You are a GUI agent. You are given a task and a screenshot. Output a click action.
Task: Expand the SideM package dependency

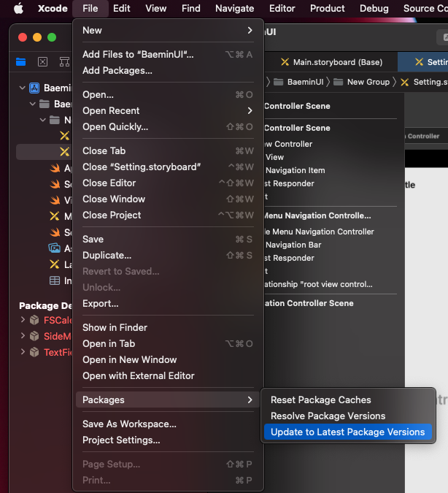click(23, 336)
